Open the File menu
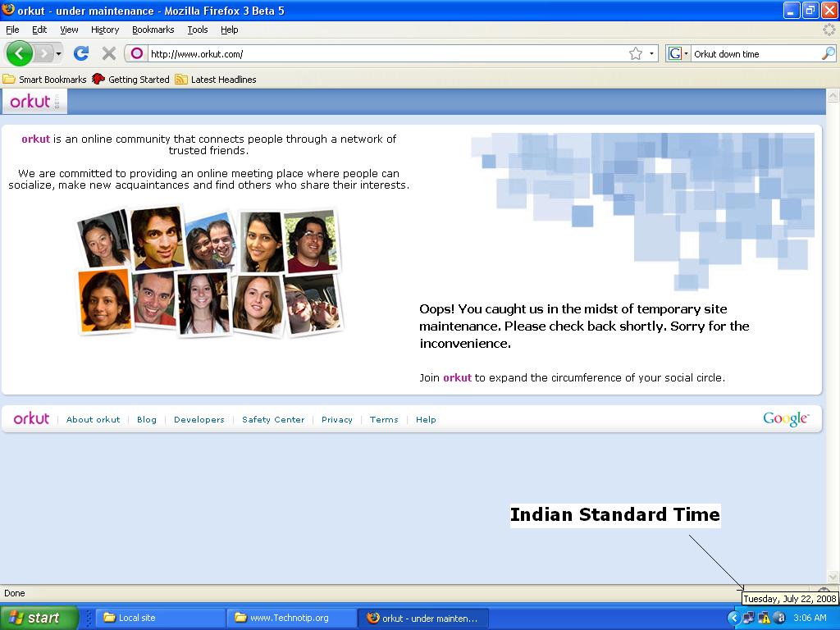The width and height of the screenshot is (840, 630). point(12,30)
